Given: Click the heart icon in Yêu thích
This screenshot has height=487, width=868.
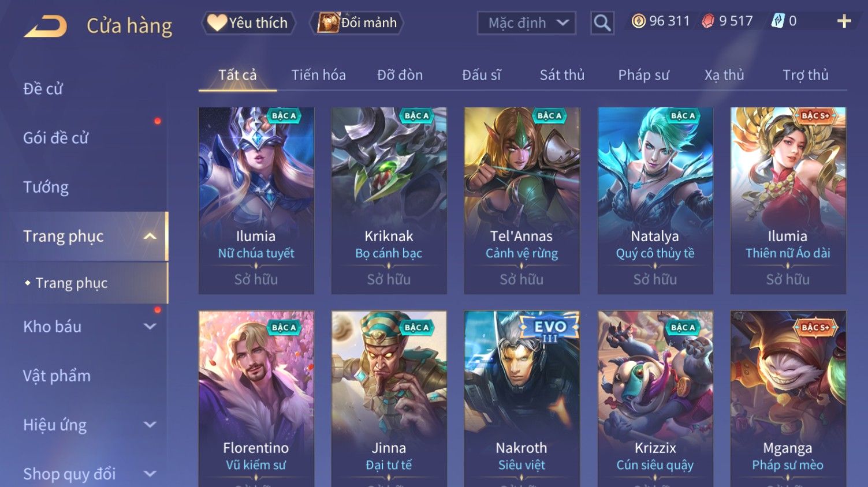Looking at the screenshot, I should 217,23.
